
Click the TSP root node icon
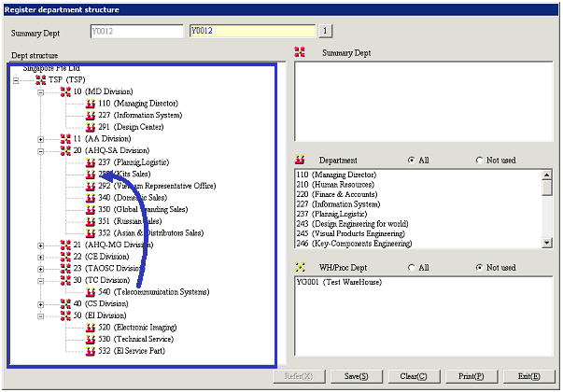click(x=41, y=80)
